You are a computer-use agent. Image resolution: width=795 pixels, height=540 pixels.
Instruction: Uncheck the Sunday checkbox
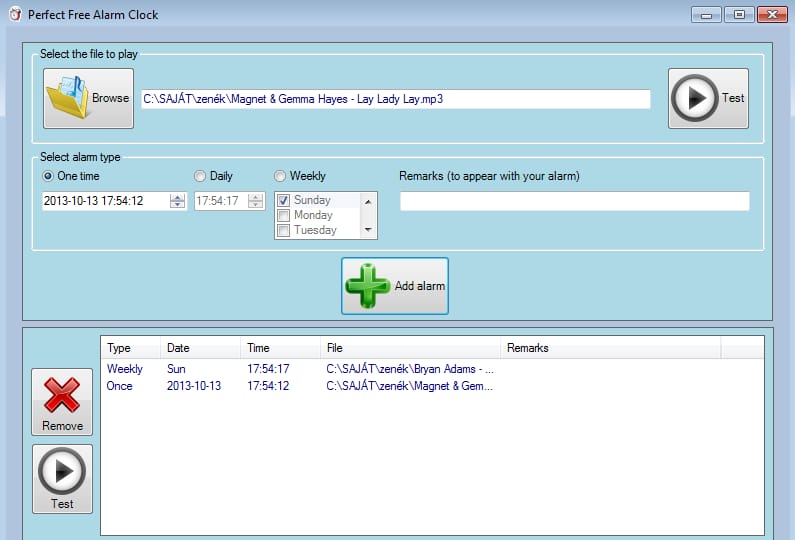(283, 200)
